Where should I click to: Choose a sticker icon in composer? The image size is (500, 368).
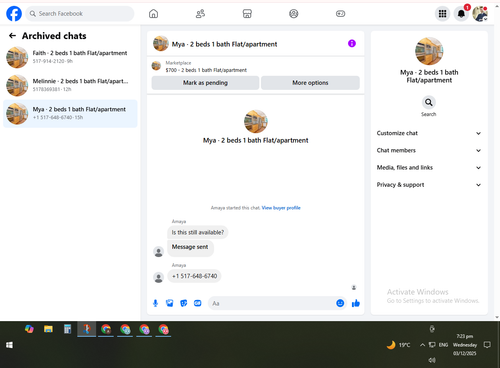(184, 303)
